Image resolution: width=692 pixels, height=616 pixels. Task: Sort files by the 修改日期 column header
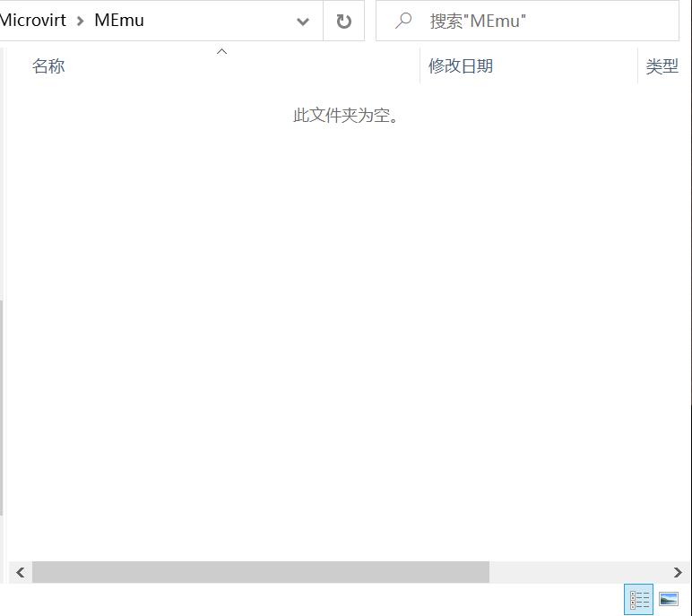tap(461, 66)
